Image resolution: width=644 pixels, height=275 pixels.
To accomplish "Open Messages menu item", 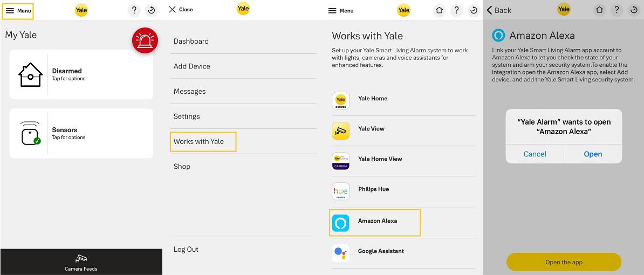I will [x=190, y=91].
